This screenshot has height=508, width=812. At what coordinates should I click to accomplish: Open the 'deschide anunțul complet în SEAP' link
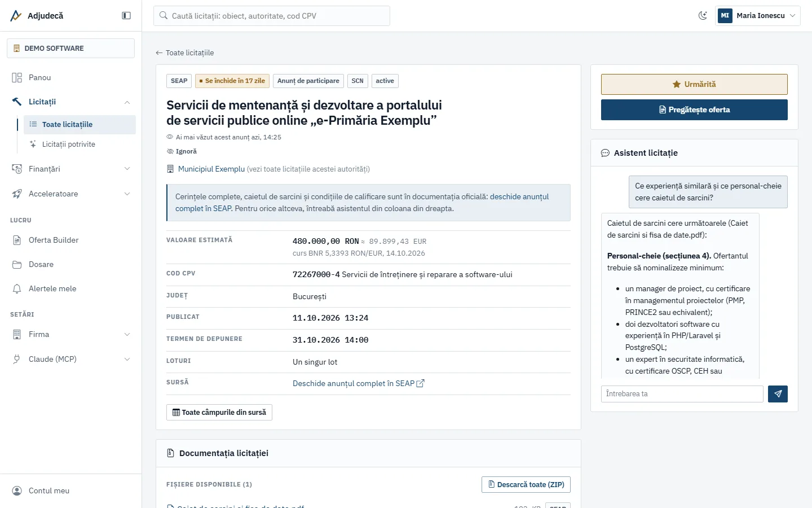click(x=362, y=203)
